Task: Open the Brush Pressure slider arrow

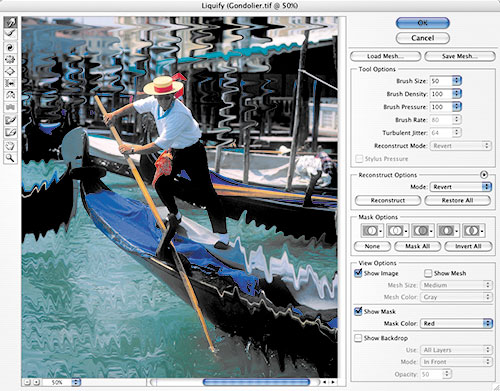Action: [x=457, y=107]
